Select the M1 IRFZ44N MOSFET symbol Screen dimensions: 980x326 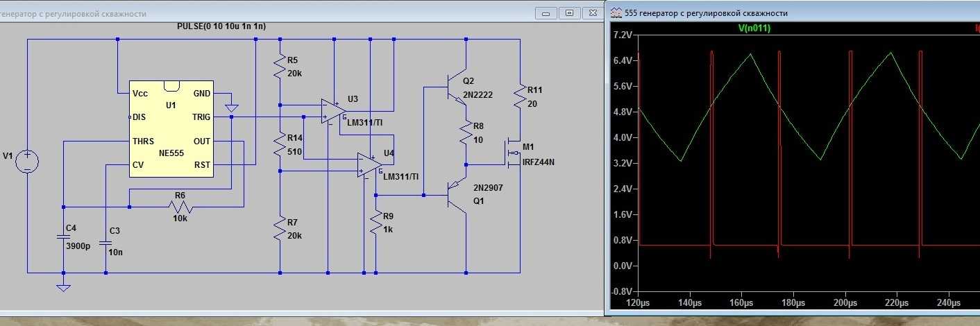[x=514, y=153]
